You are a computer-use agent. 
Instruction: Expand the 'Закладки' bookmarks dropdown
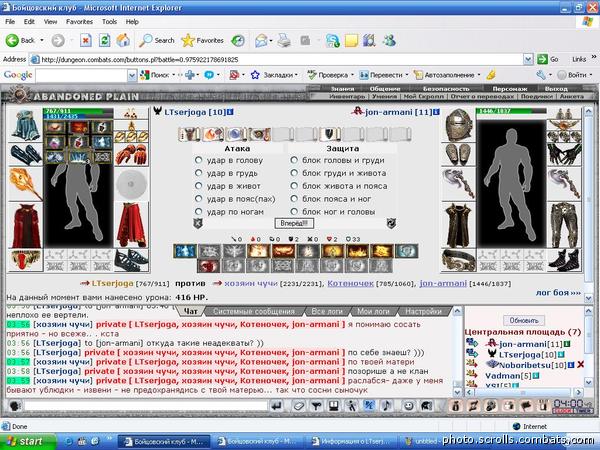tap(296, 75)
